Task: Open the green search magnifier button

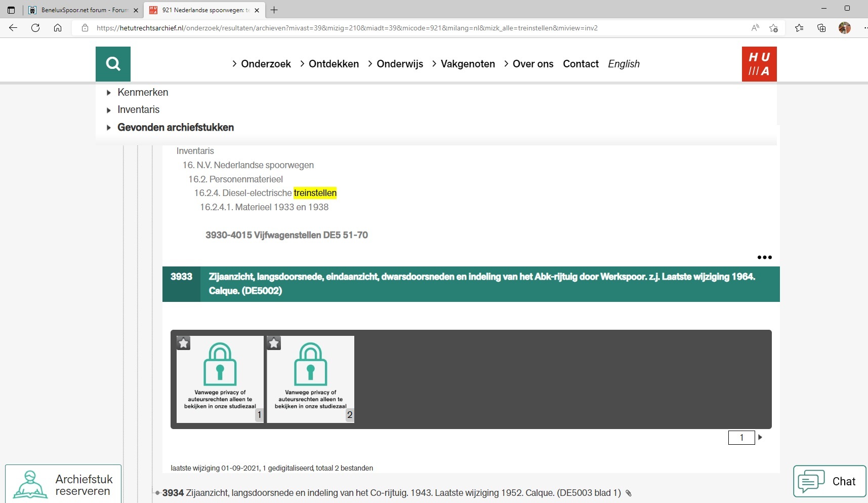Action: point(113,64)
